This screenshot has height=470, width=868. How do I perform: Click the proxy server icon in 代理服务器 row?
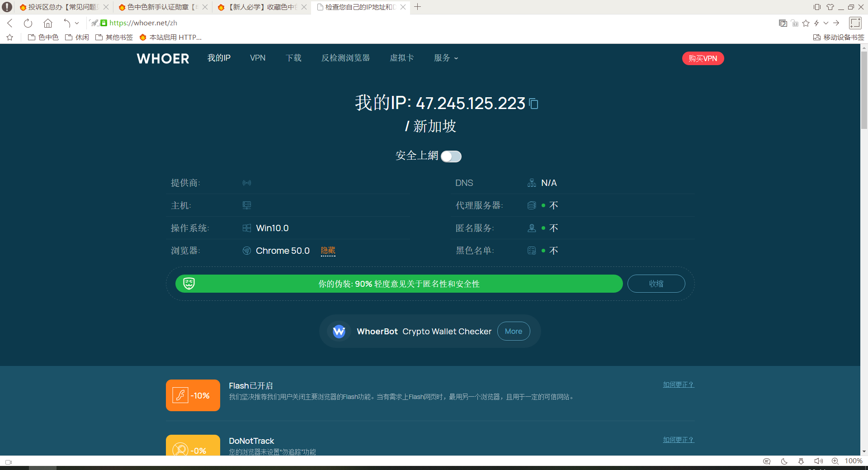coord(532,205)
